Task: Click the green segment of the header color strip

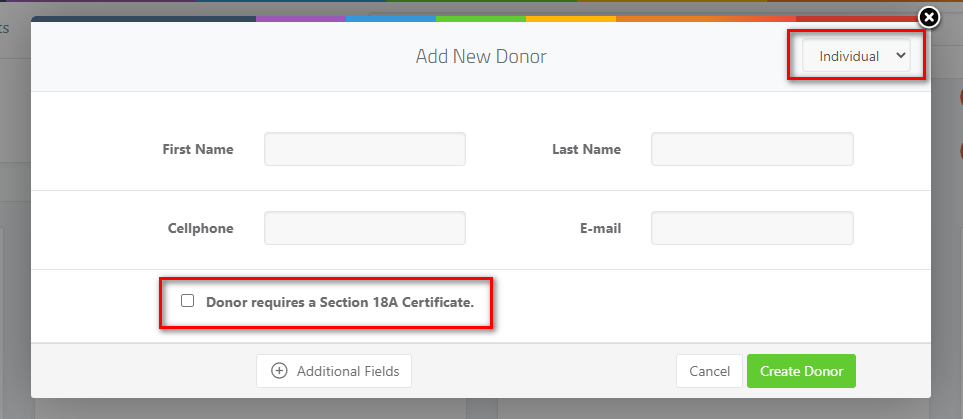Action: point(481,19)
